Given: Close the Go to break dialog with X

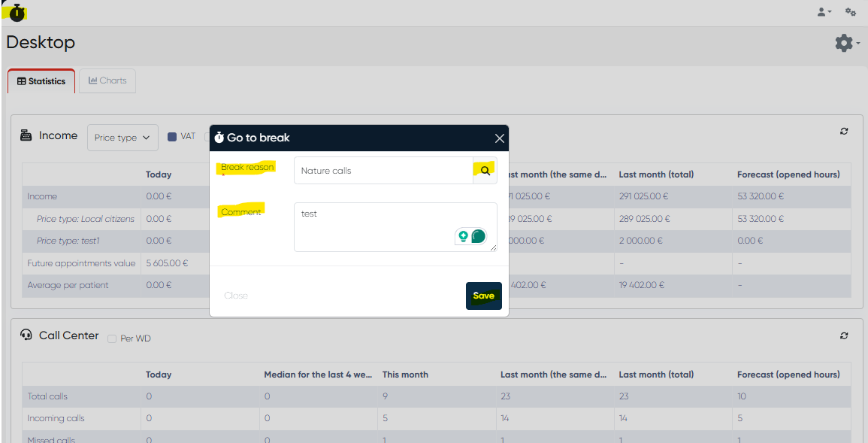Looking at the screenshot, I should tap(499, 138).
